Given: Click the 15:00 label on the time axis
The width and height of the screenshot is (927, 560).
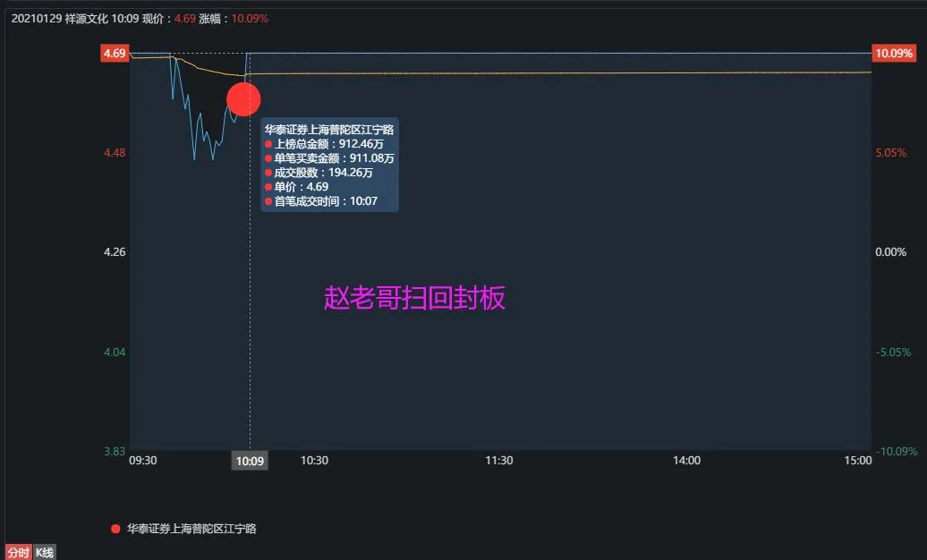Looking at the screenshot, I should tap(857, 461).
